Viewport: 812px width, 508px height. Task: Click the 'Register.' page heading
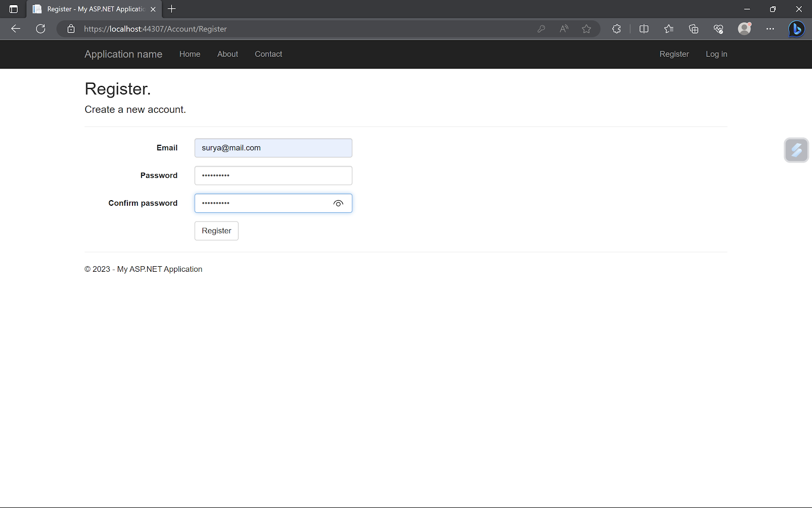[118, 89]
